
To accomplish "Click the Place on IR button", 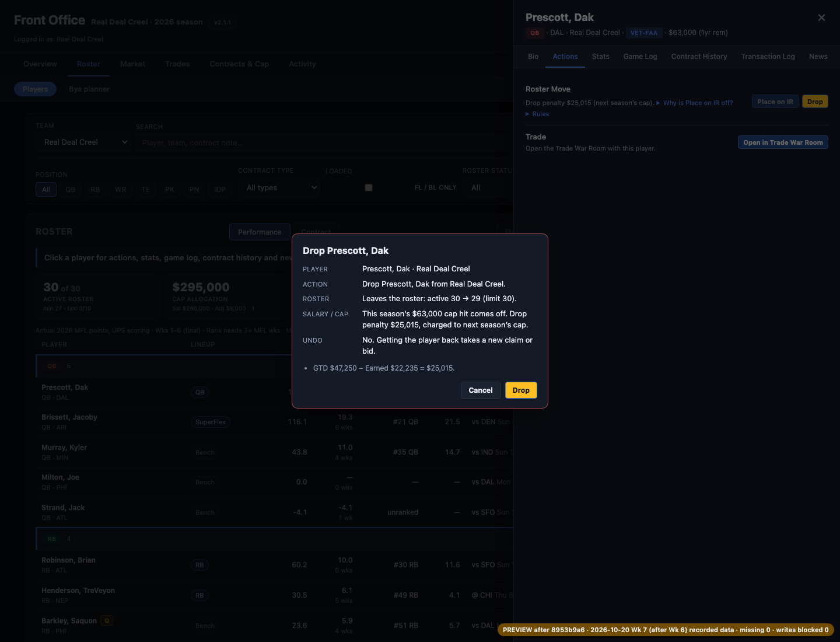I will [x=775, y=102].
